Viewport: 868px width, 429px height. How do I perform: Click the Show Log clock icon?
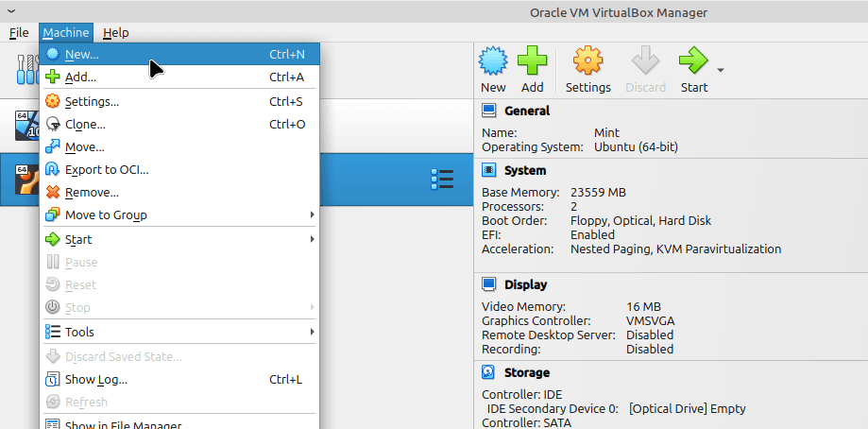click(x=53, y=380)
